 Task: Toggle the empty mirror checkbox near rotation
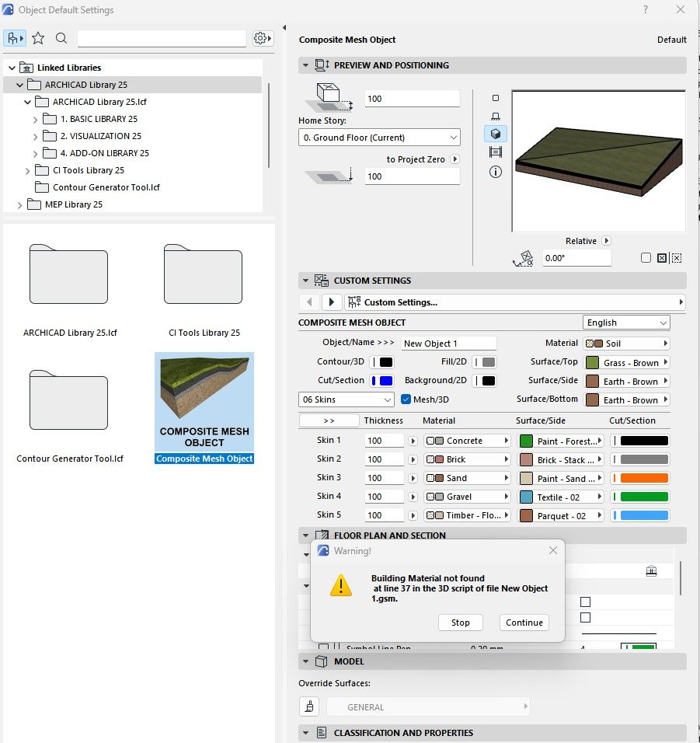(646, 258)
